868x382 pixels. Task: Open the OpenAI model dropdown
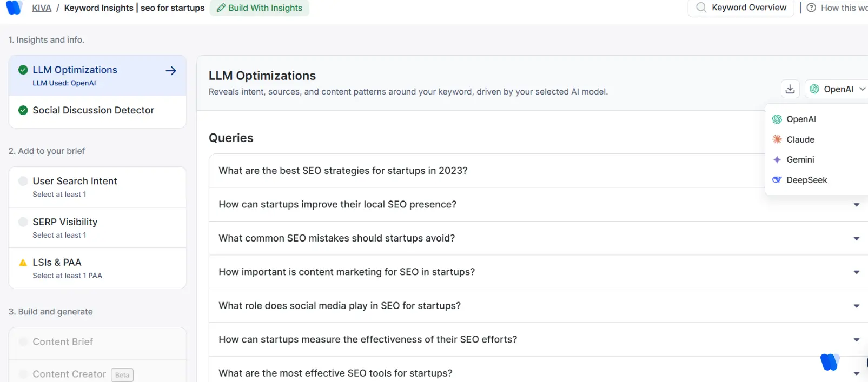click(x=837, y=89)
